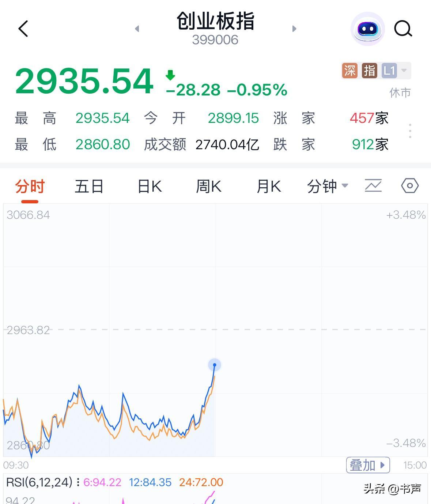Tap the change value -28.28
This screenshot has width=431, height=504.
click(x=193, y=90)
